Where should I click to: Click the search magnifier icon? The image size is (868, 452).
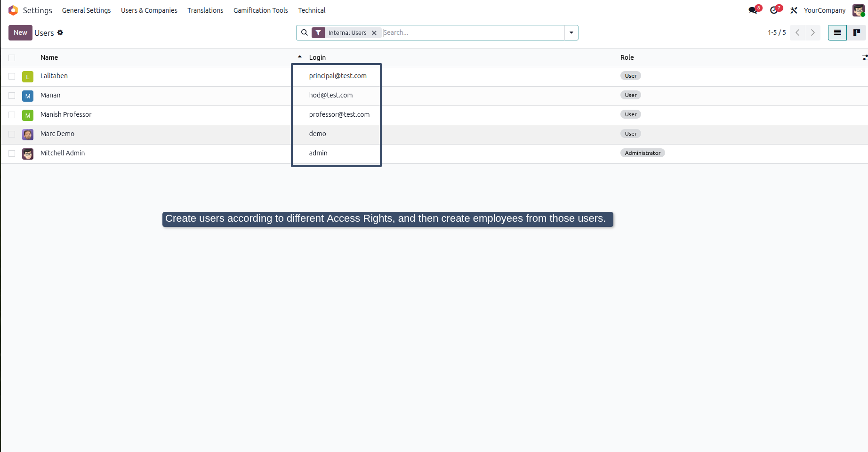click(x=305, y=32)
